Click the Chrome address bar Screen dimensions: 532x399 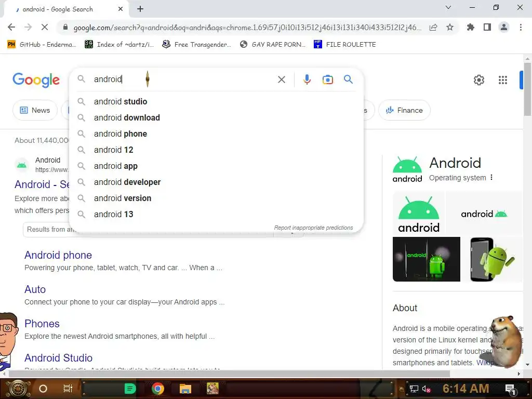pyautogui.click(x=247, y=28)
